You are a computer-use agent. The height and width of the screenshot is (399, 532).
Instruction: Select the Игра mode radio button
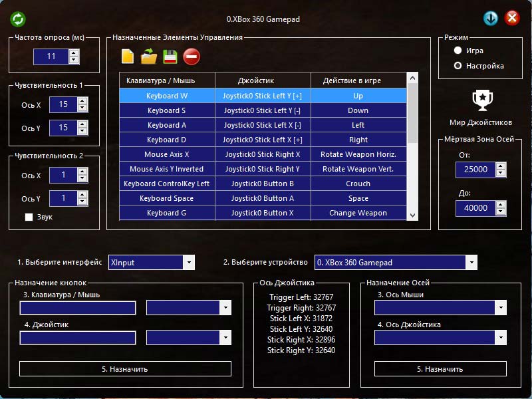(458, 51)
